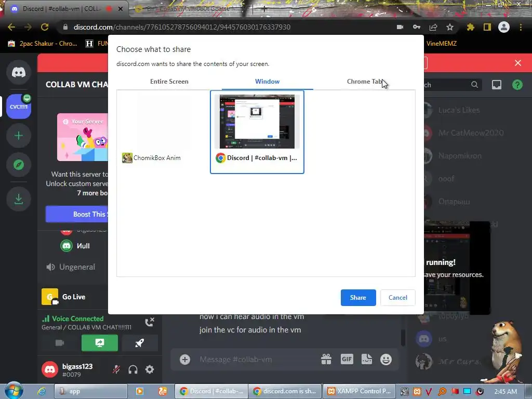
Task: Select the CVC!!!!1 server icon
Action: 19,107
